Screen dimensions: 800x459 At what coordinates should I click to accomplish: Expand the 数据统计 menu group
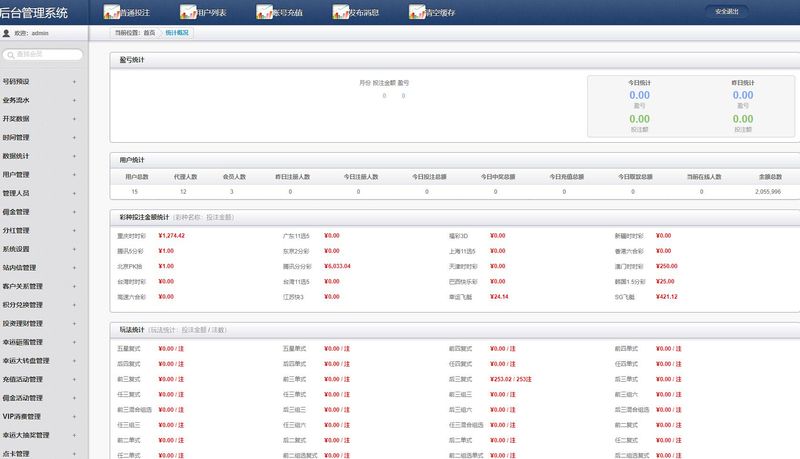[x=74, y=156]
